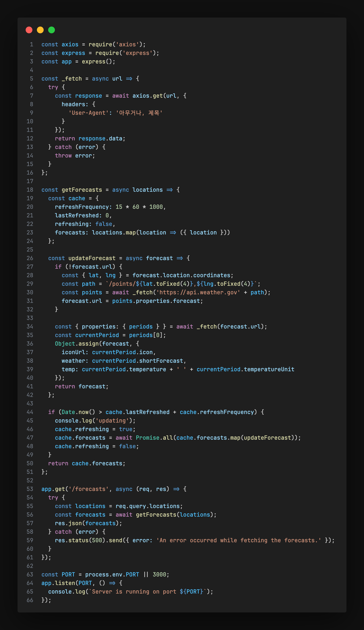The height and width of the screenshot is (630, 364).
Task: Click getForecasts(locations) call on line 56
Action: click(175, 515)
